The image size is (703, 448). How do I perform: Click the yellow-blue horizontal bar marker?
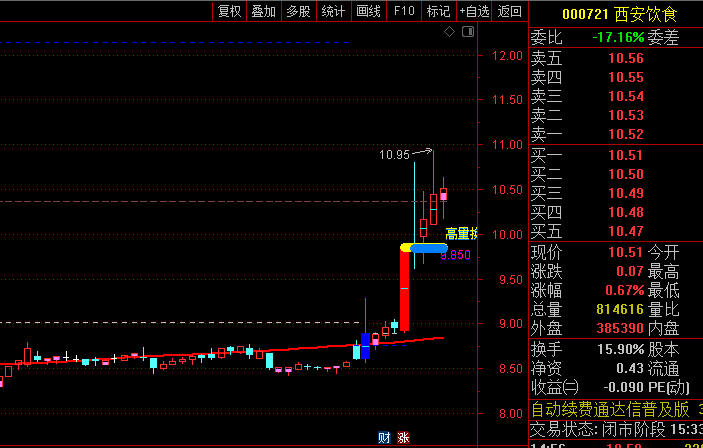click(424, 248)
